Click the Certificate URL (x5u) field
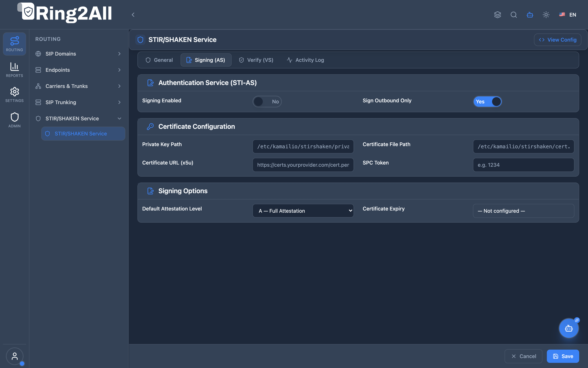Viewport: 588px width, 368px height. (x=303, y=165)
